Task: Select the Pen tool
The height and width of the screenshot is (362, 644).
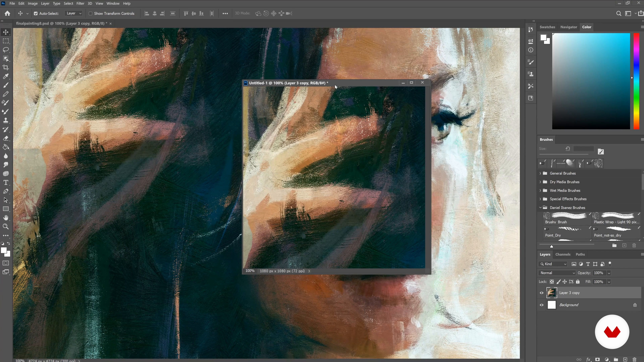Action: point(6,191)
